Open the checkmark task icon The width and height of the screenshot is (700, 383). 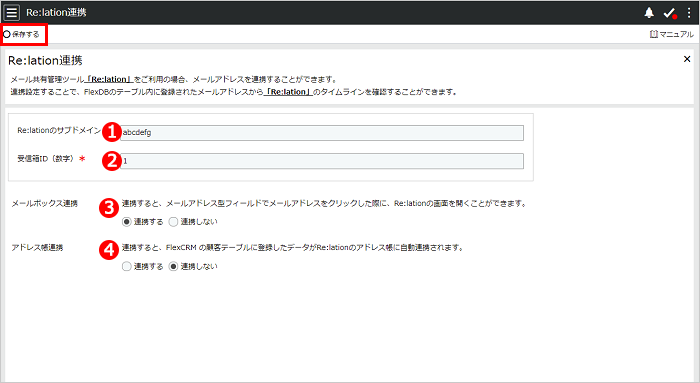point(670,13)
